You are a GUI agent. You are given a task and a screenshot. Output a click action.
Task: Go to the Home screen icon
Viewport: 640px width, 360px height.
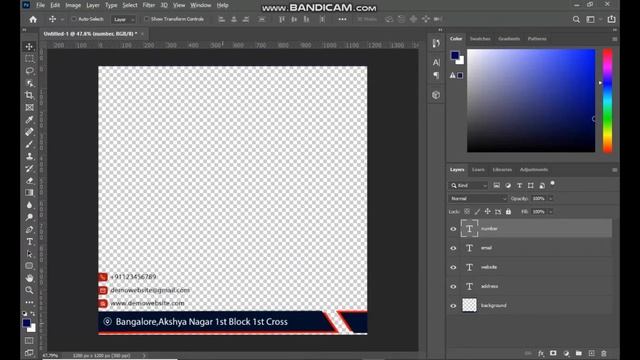33,19
